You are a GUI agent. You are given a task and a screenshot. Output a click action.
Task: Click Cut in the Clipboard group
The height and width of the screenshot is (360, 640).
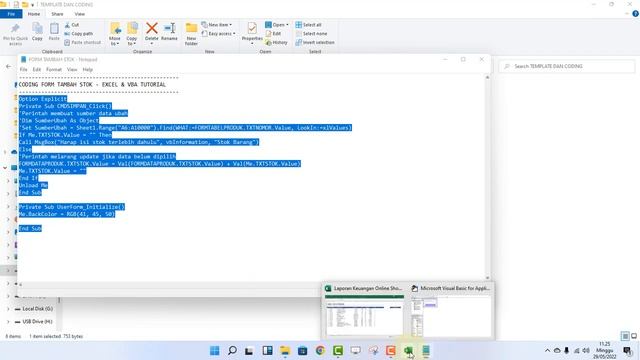(72, 25)
